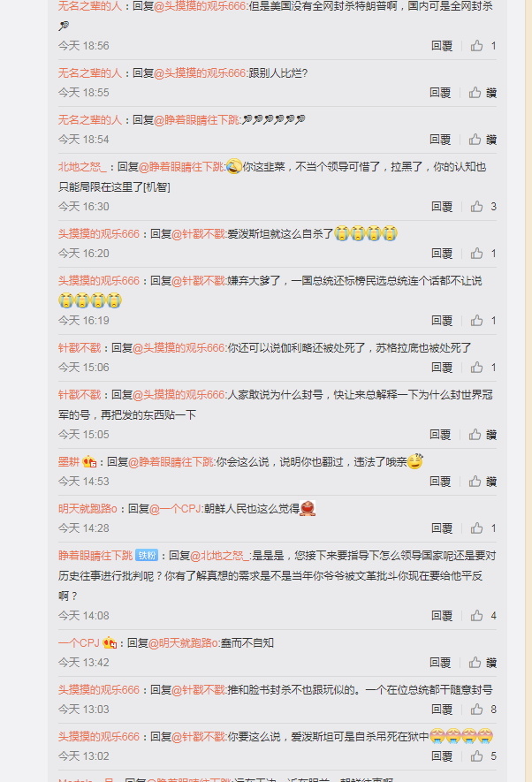The height and width of the screenshot is (782, 532).
Task: Open the @一个CPJ mention link
Action: 175,509
